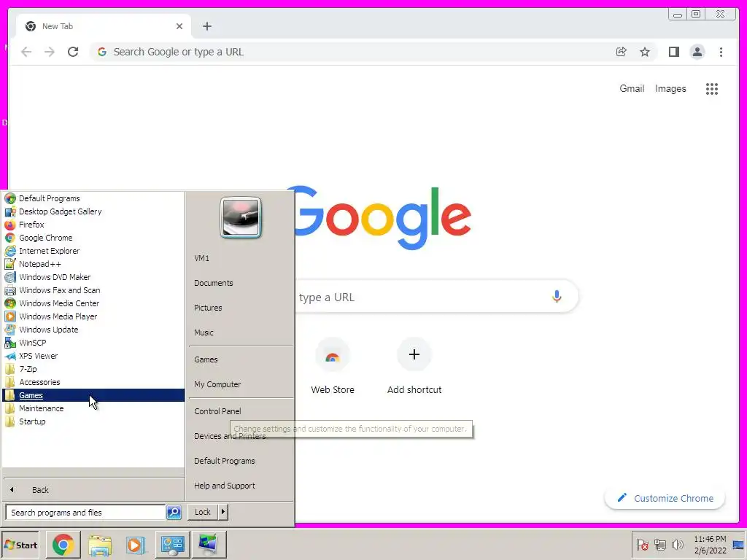Open Windows Explorer from the taskbar
The width and height of the screenshot is (747, 560).
(100, 545)
